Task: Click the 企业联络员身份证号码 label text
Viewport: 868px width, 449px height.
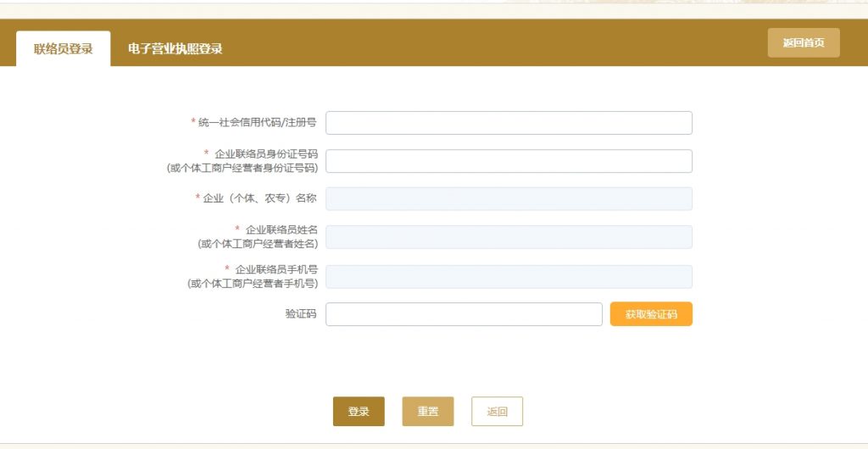Action: coord(266,153)
